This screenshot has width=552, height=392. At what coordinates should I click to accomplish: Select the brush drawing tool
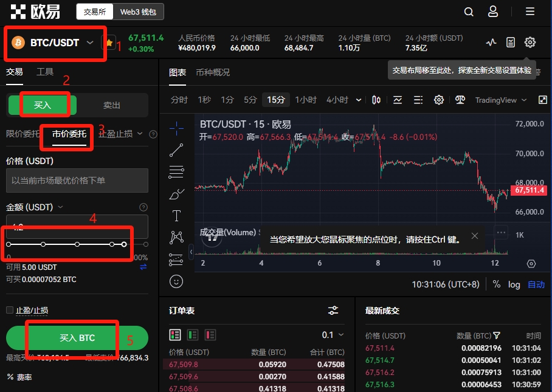[176, 194]
